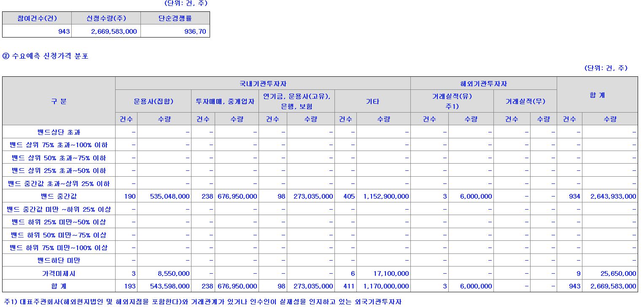
Task: Select the count 405 in 기타 column
Action: tap(350, 197)
